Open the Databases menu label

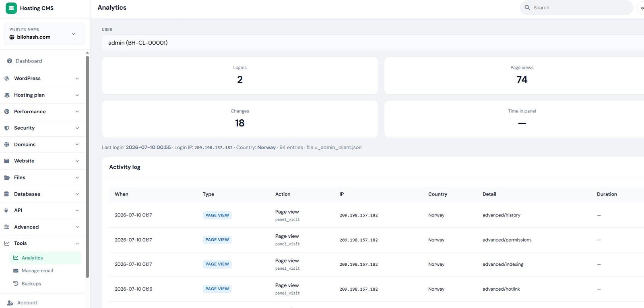point(27,194)
